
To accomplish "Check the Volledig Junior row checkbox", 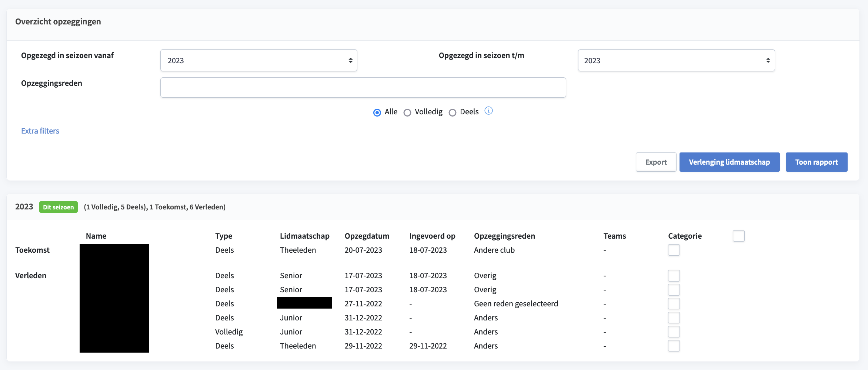I will tap(674, 332).
